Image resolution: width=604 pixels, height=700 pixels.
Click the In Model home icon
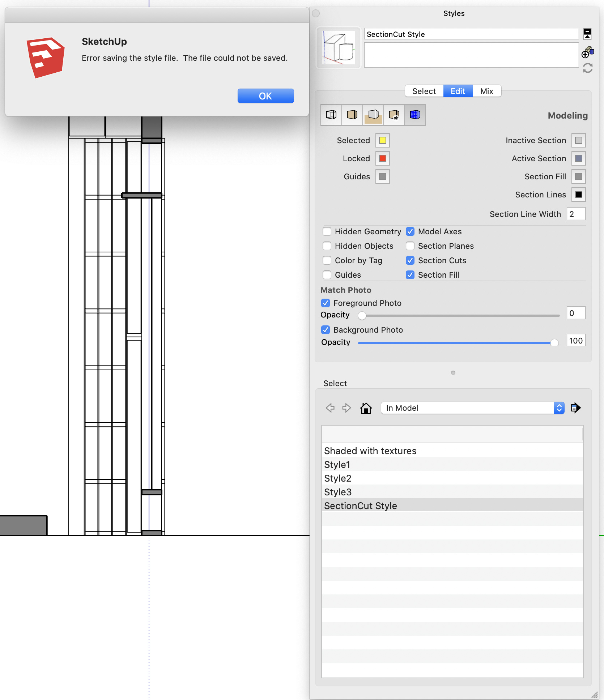pyautogui.click(x=366, y=408)
